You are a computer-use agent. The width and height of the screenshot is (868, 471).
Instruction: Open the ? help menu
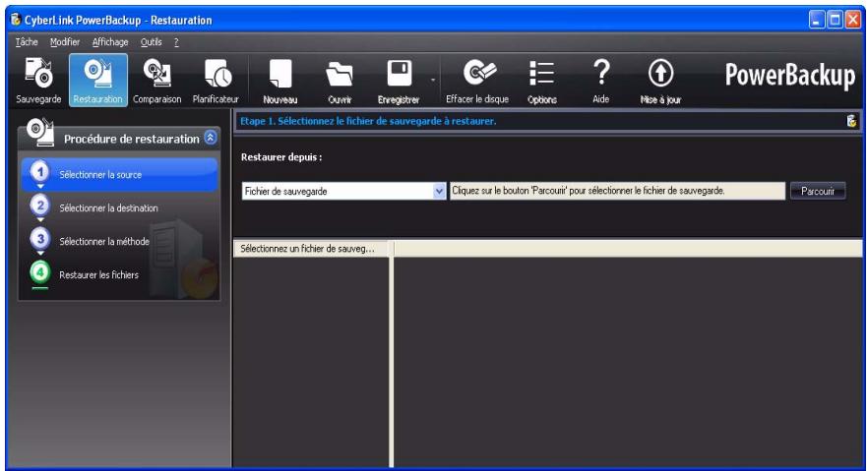(176, 42)
